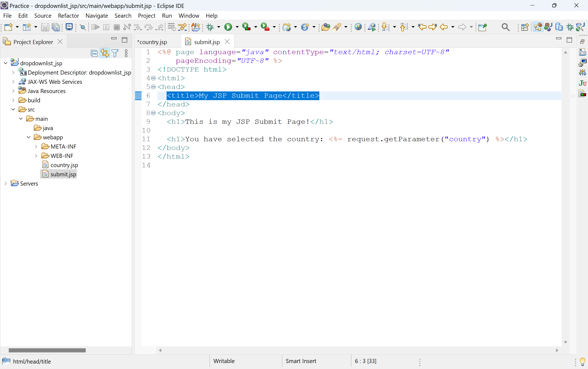Image resolution: width=588 pixels, height=369 pixels.
Task: Activate the Skip All Breakpoints icon
Action: pos(82,27)
